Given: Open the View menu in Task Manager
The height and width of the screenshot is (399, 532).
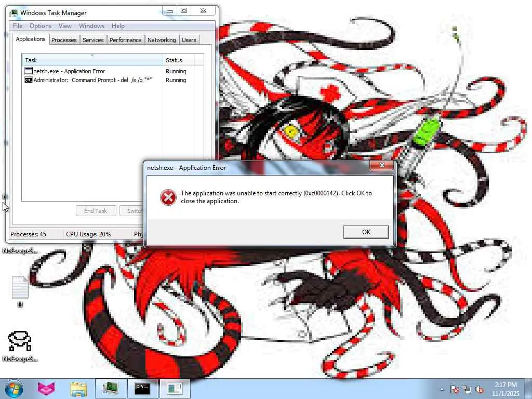Looking at the screenshot, I should point(65,26).
